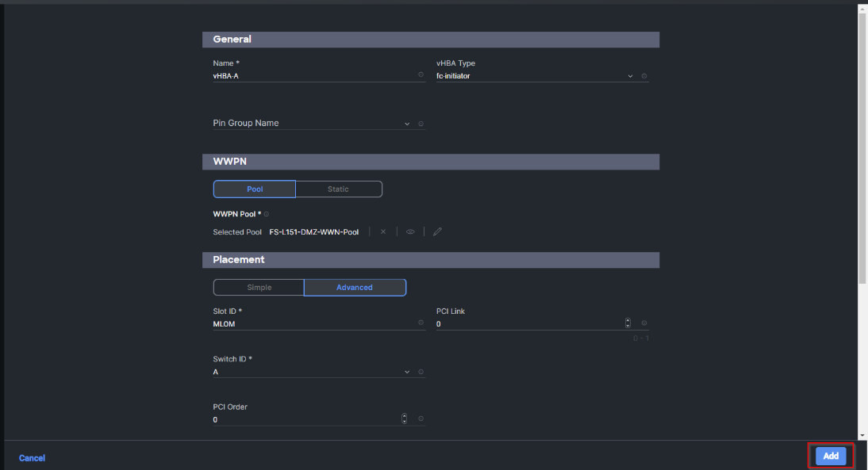Click info icon beside PCI Order
The image size is (868, 470).
421,418
